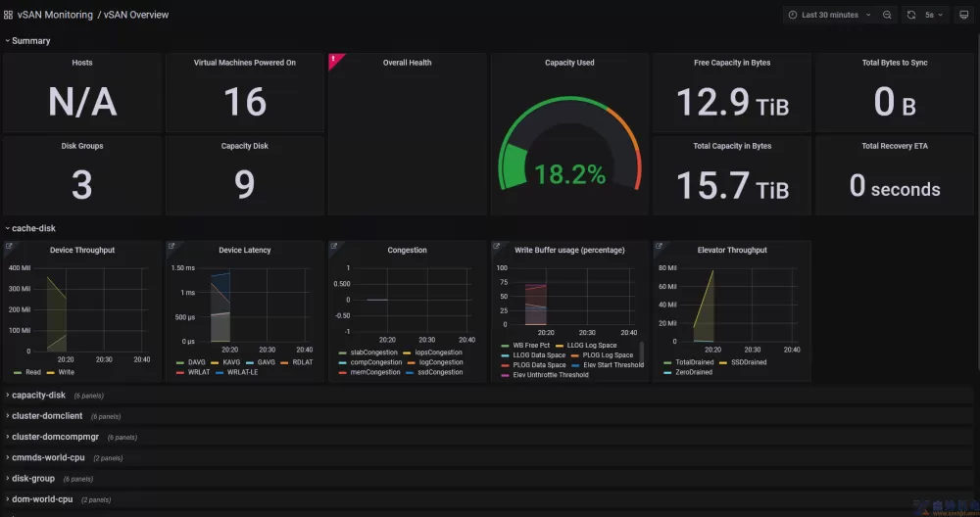Click the refresh dashboard icon
Screen dimensions: 980x517
click(x=911, y=15)
